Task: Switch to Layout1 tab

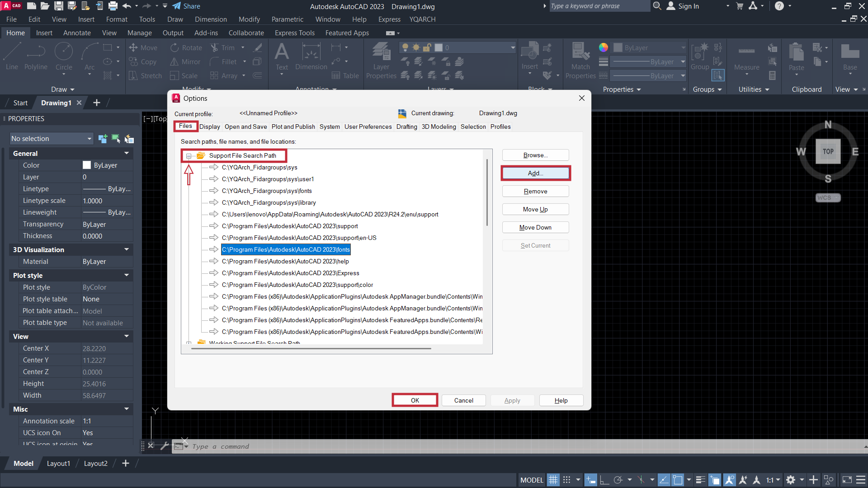Action: pyautogui.click(x=58, y=464)
